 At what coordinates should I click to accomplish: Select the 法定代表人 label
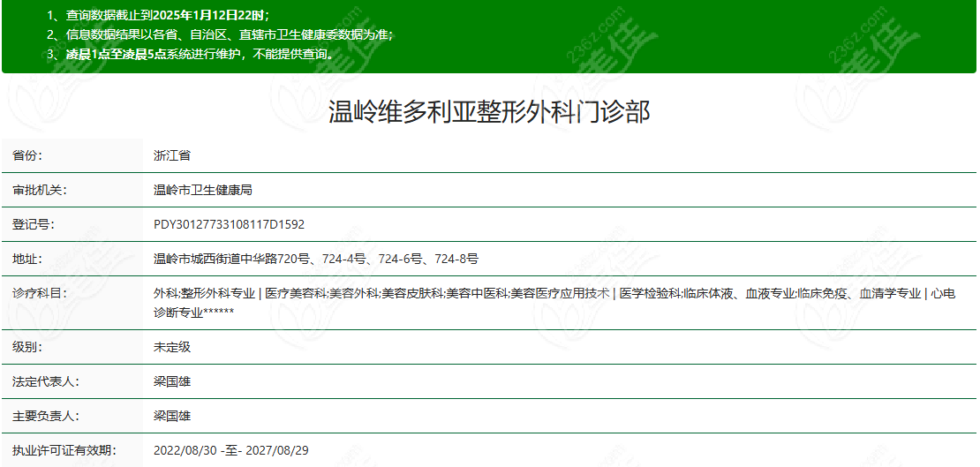click(46, 380)
